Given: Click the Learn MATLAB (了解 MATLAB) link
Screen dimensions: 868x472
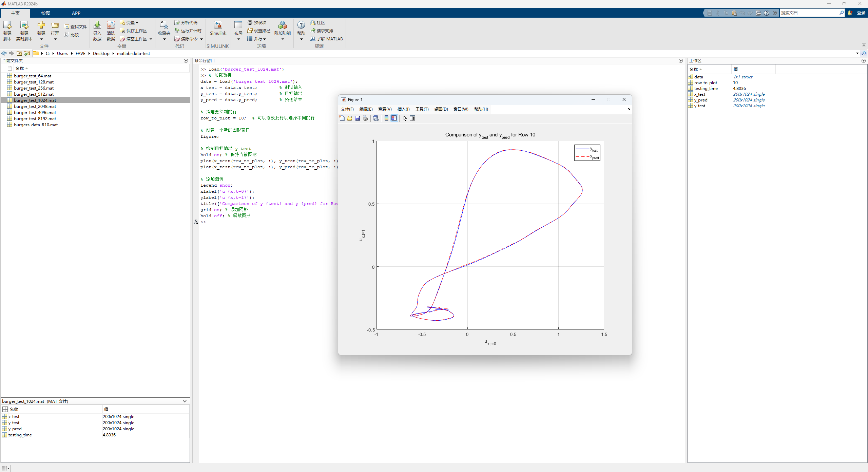Looking at the screenshot, I should coord(327,39).
